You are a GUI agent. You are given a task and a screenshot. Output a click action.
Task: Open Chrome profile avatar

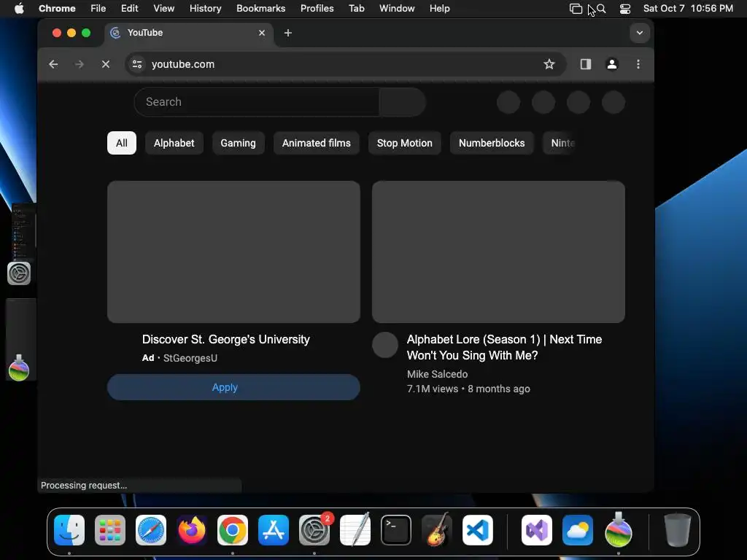[x=612, y=64]
